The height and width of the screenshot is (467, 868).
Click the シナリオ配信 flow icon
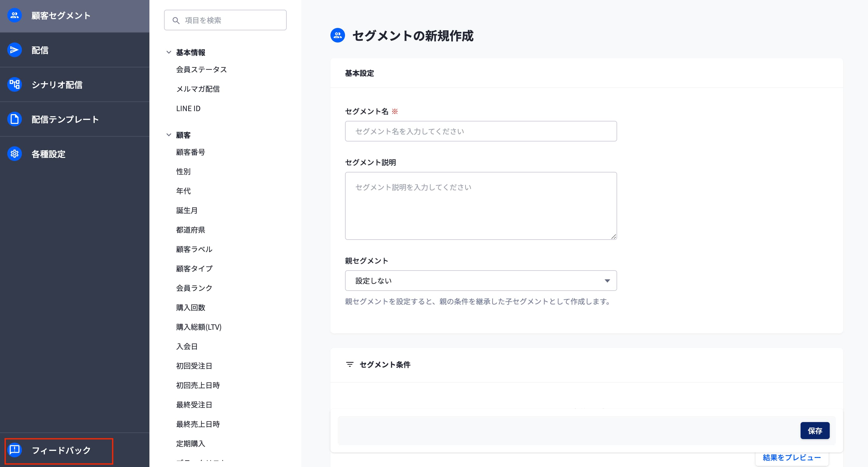tap(15, 85)
